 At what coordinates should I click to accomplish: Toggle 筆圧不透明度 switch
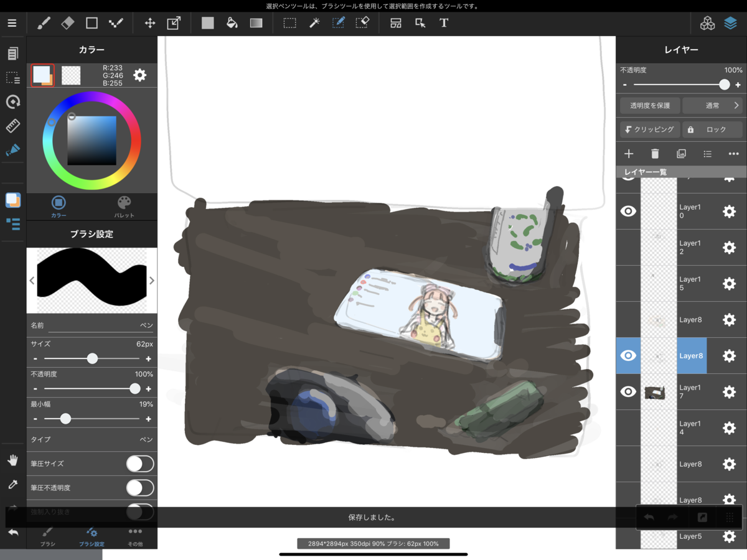[140, 488]
